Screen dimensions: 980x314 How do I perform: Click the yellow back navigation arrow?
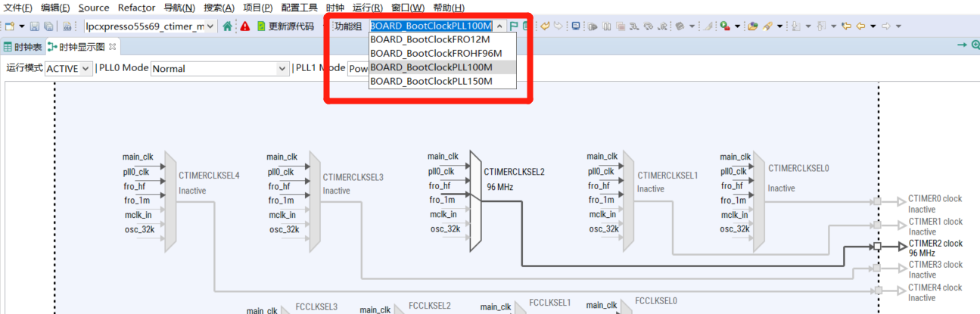pyautogui.click(x=860, y=26)
